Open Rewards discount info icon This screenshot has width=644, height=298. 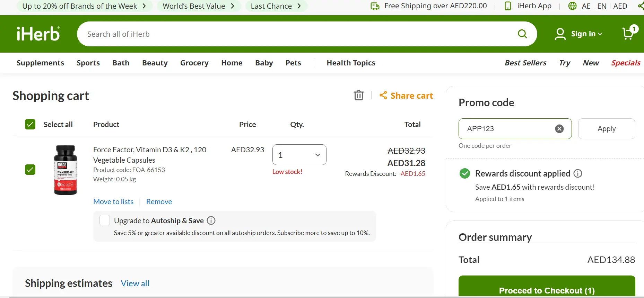point(578,173)
